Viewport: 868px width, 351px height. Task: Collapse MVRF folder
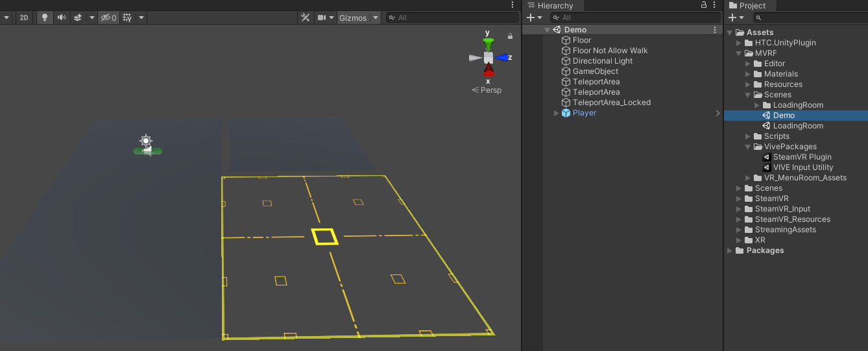click(x=739, y=53)
